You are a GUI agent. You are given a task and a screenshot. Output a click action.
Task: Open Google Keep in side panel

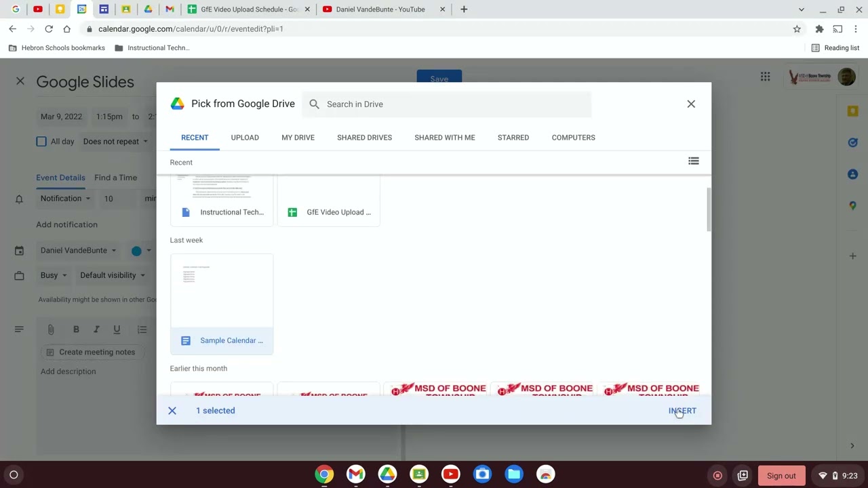[852, 111]
